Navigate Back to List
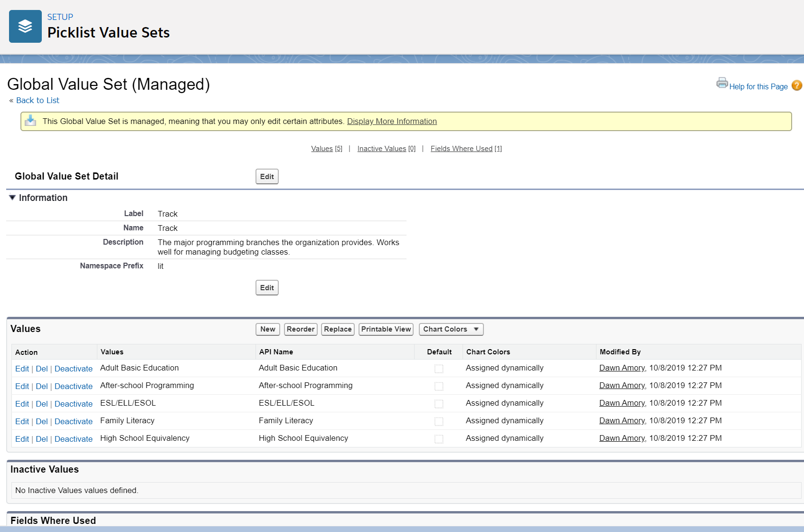This screenshot has height=532, width=804. [x=38, y=100]
